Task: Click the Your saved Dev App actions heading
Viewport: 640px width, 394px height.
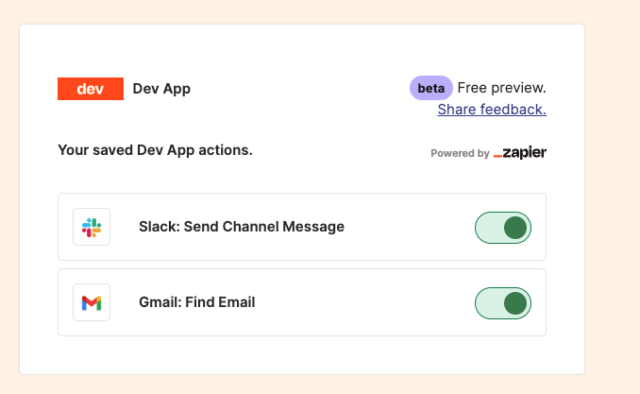Action: [155, 150]
